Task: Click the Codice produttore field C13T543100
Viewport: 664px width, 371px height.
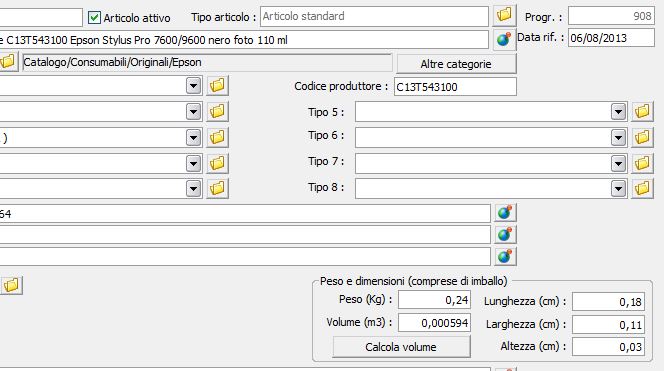Action: [x=455, y=86]
